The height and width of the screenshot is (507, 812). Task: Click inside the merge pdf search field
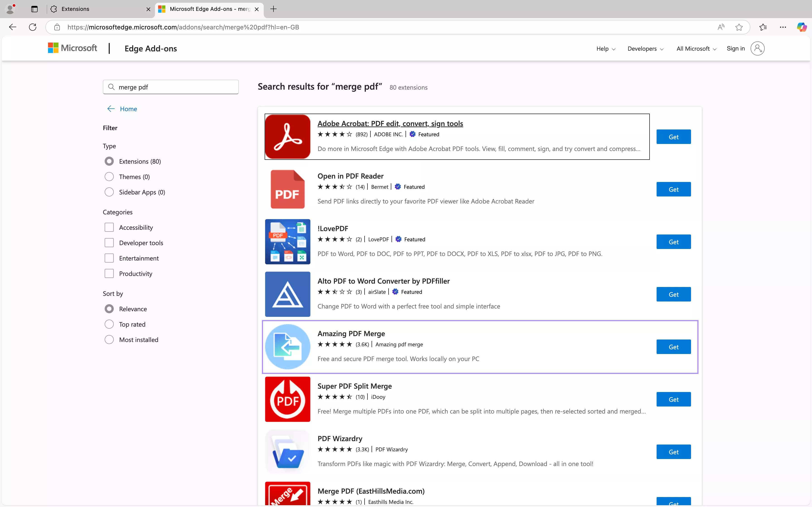coord(170,87)
